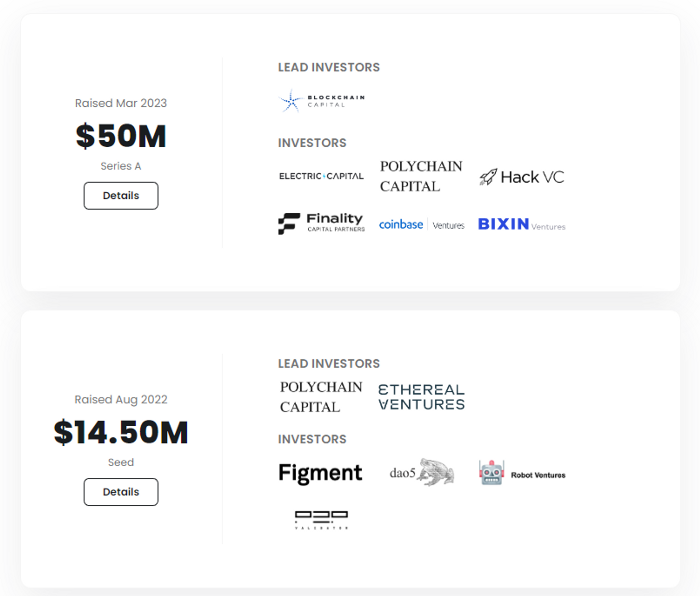Click the dao5 frog logo
700x596 pixels.
tap(421, 473)
